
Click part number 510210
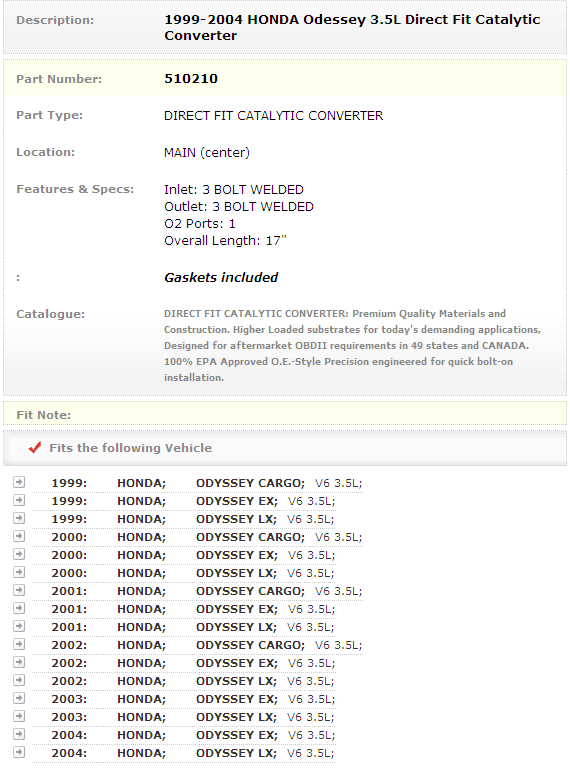pyautogui.click(x=191, y=79)
